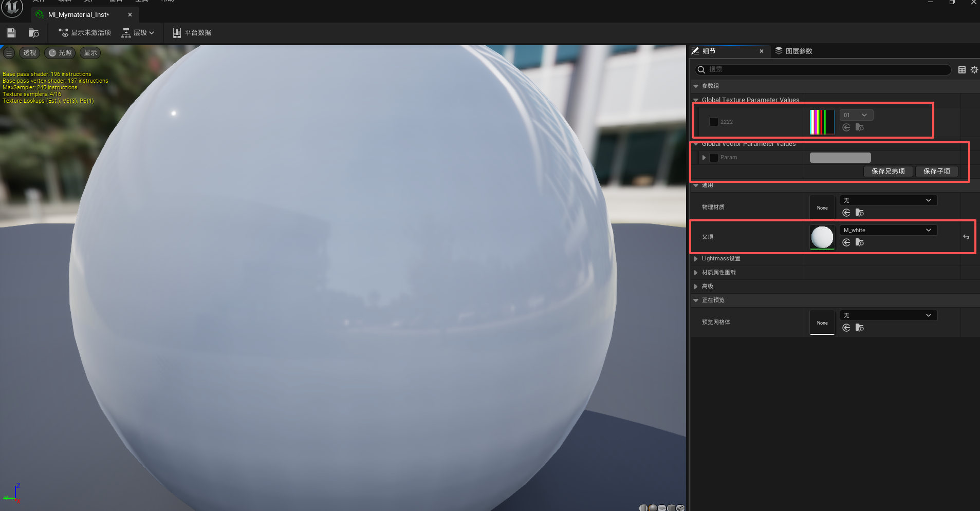Collapse the 通用 general section

[x=696, y=185]
